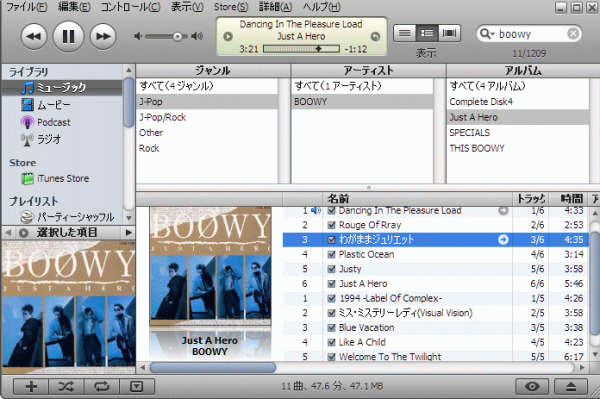Screen dimensions: 600x399
Task: Show browser with the eye button
Action: (x=532, y=386)
